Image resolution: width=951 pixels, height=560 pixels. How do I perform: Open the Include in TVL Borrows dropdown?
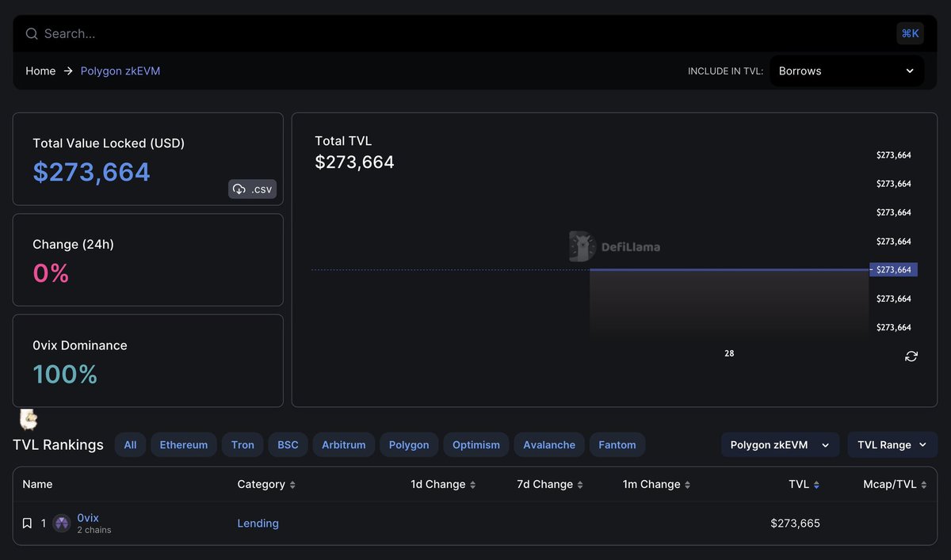pos(846,70)
